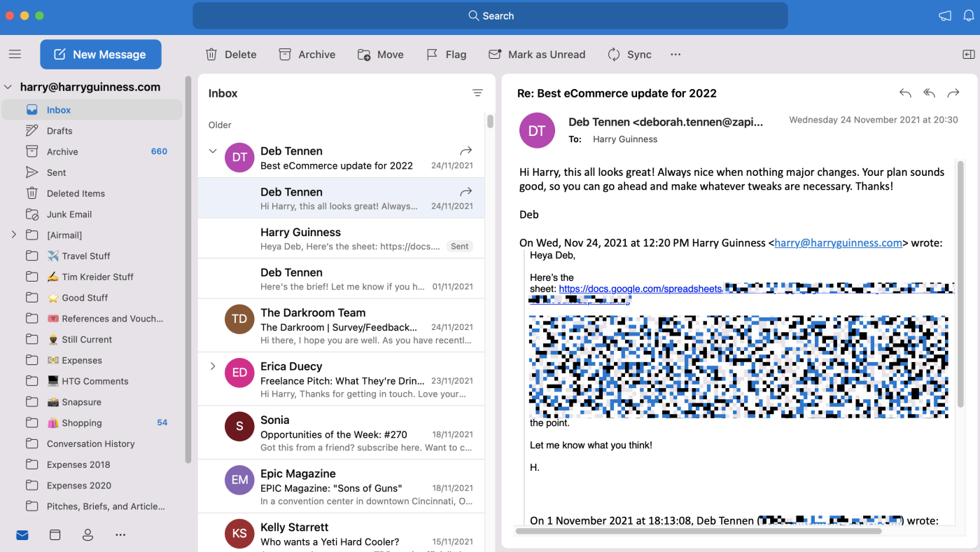The width and height of the screenshot is (980, 552).
Task: Click Sonia's S avatar
Action: tap(239, 426)
